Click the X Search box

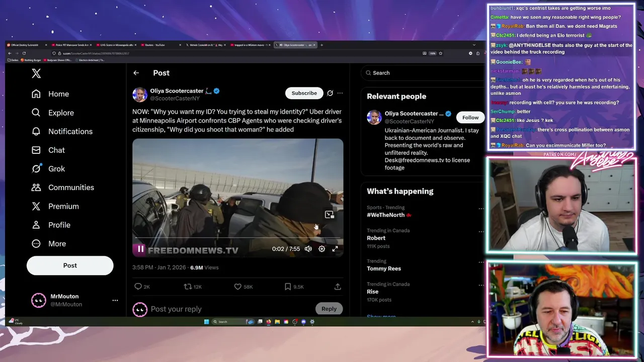423,73
